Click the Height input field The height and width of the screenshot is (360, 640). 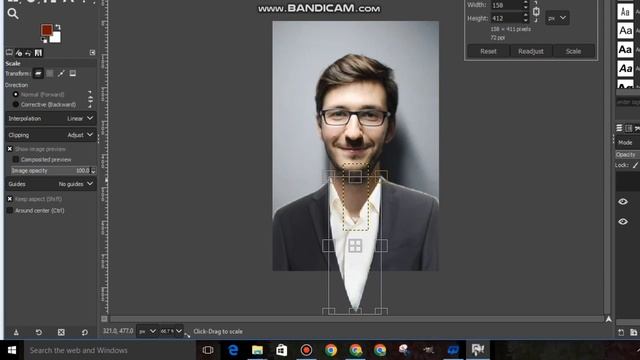tap(506, 18)
